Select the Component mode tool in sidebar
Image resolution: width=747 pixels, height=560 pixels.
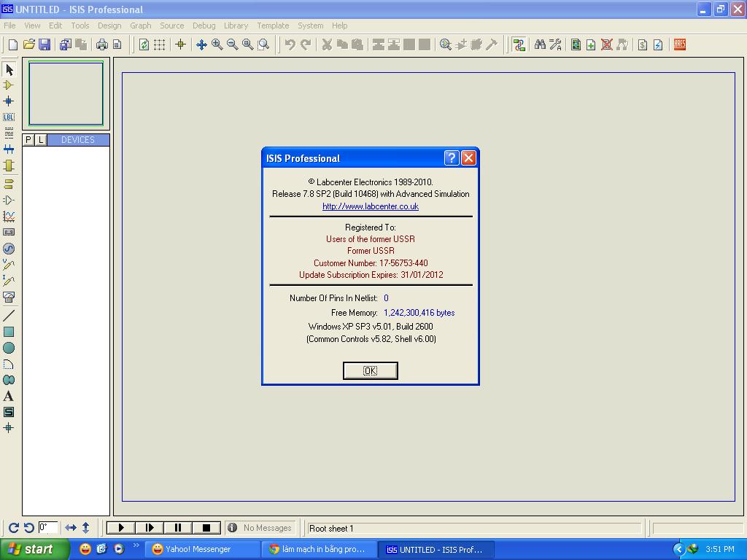point(9,85)
